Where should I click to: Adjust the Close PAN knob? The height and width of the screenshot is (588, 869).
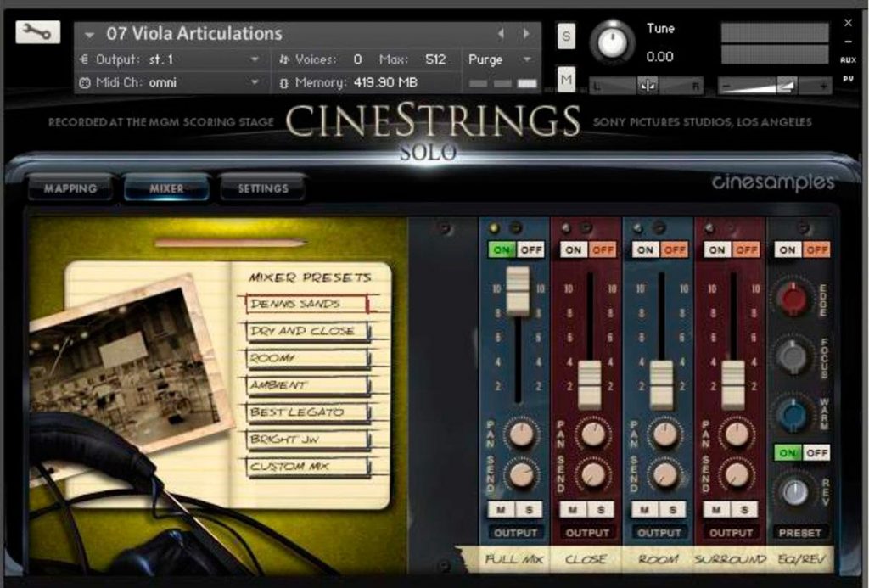pyautogui.click(x=593, y=434)
